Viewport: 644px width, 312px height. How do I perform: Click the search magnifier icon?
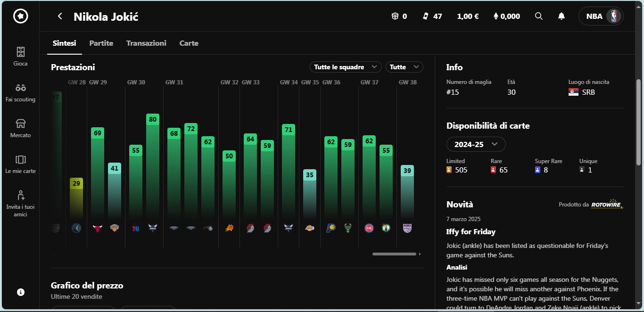[539, 16]
